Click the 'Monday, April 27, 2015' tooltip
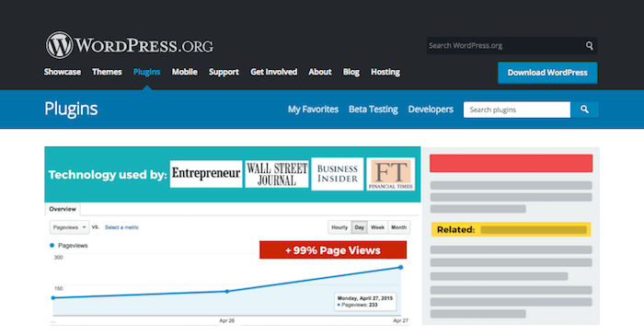 pyautogui.click(x=365, y=302)
